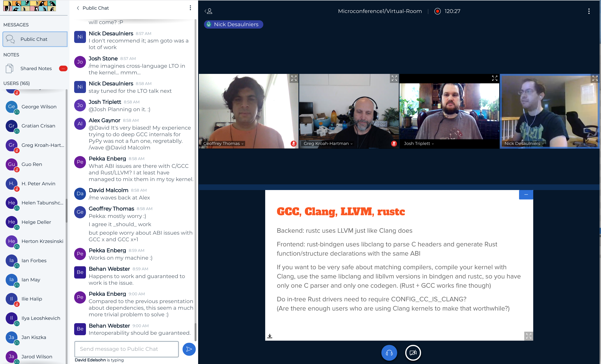The image size is (601, 364).
Task: Make Josh Triplett's webcam fullscreen
Action: point(494,78)
